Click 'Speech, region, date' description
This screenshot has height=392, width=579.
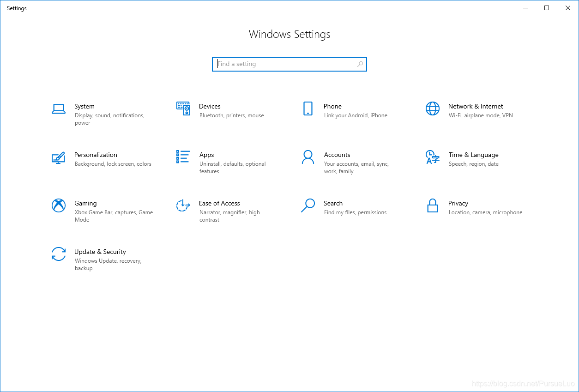coord(474,164)
